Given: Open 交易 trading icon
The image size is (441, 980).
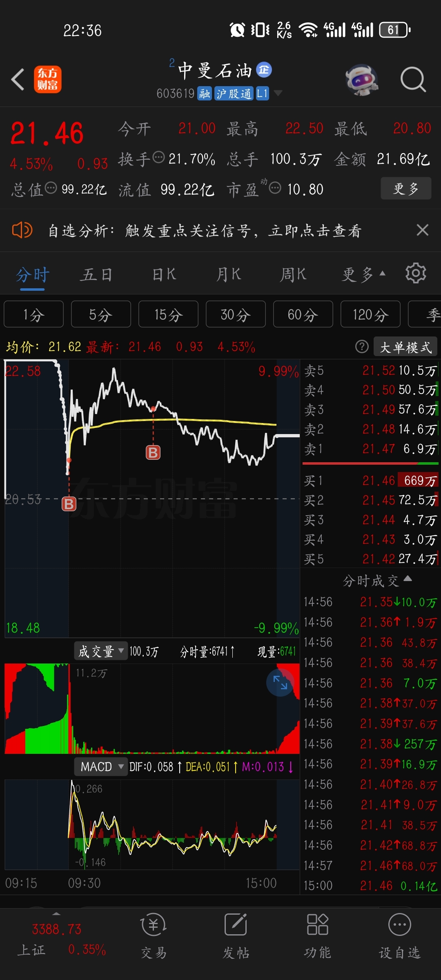Looking at the screenshot, I should point(154,935).
